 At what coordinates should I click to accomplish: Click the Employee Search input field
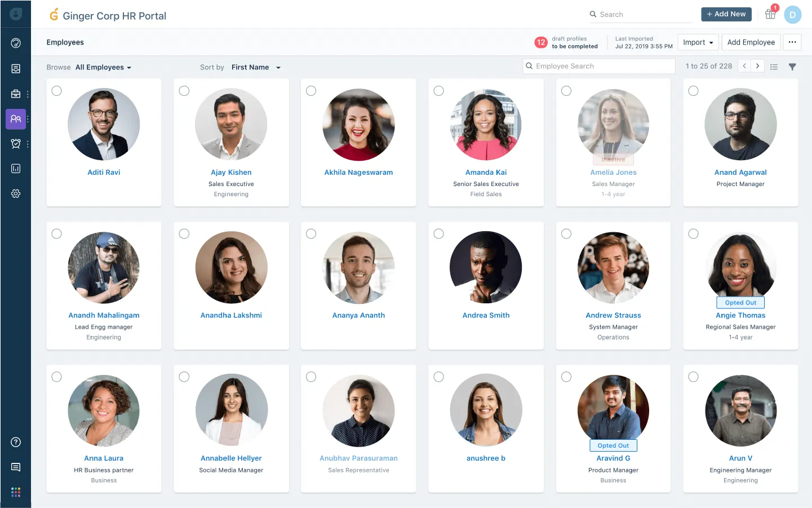coord(599,66)
